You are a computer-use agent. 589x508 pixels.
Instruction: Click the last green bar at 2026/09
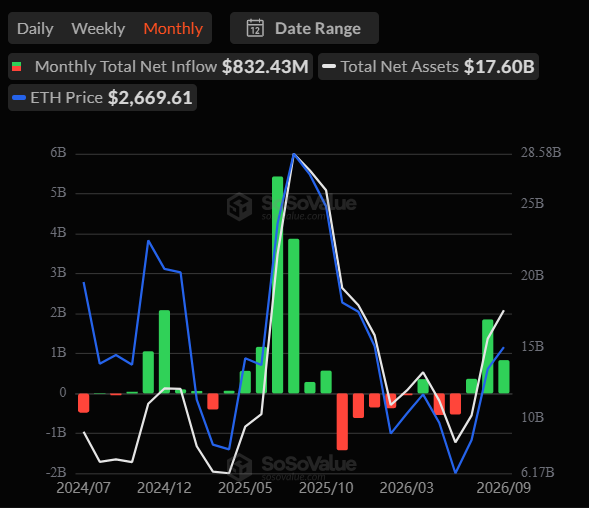504,377
